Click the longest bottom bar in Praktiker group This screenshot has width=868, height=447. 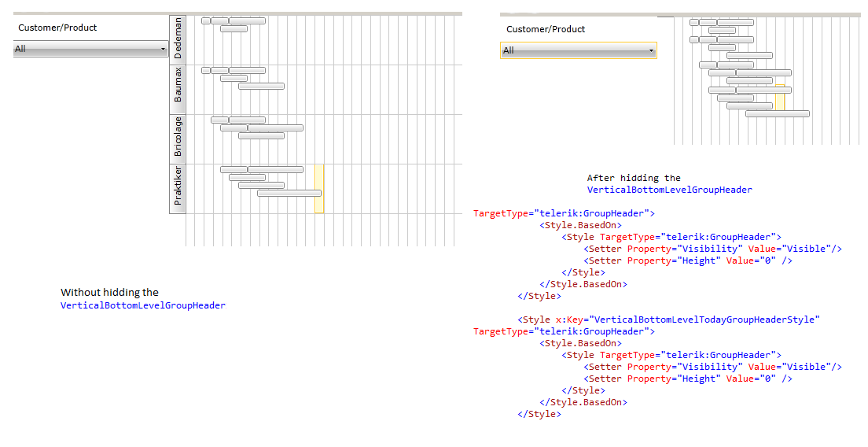(x=289, y=194)
